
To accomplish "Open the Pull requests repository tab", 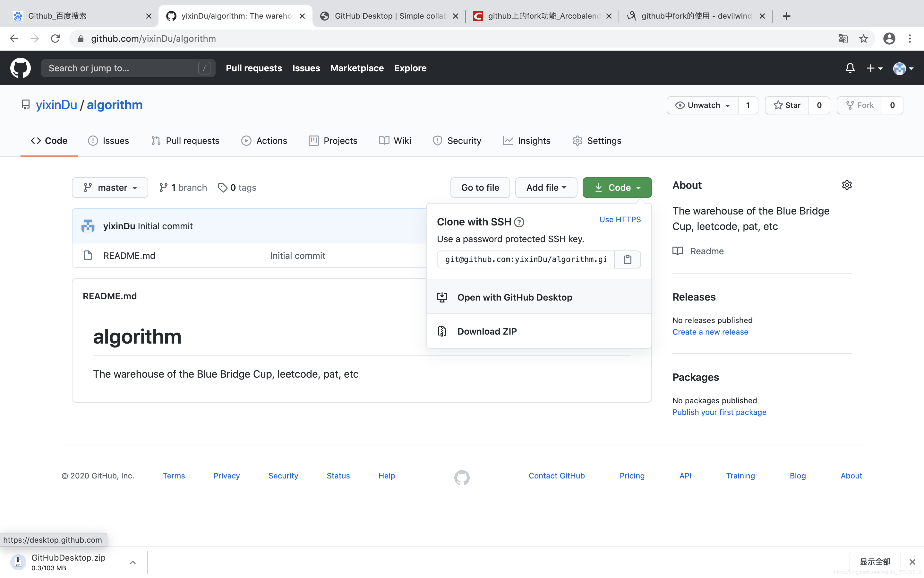I will [185, 141].
